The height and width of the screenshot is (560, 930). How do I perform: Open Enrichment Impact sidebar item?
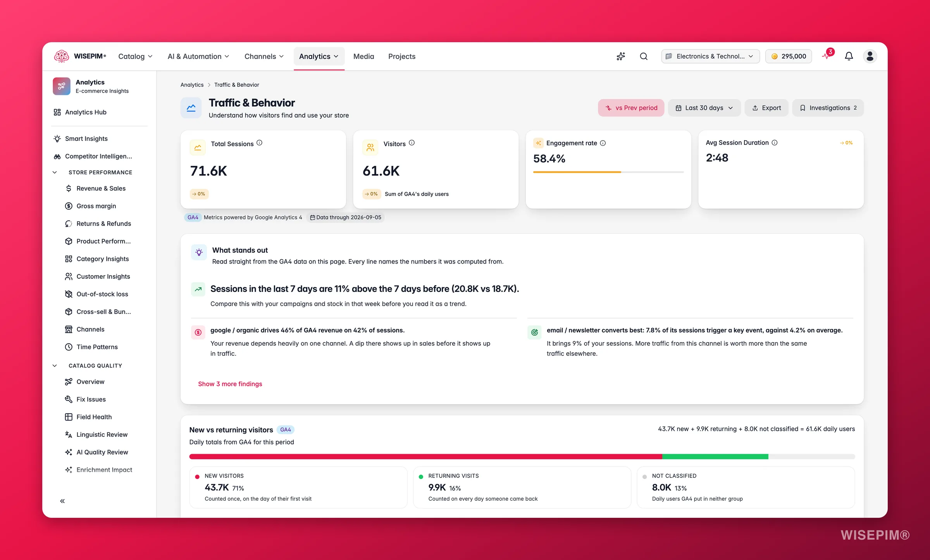(x=105, y=470)
